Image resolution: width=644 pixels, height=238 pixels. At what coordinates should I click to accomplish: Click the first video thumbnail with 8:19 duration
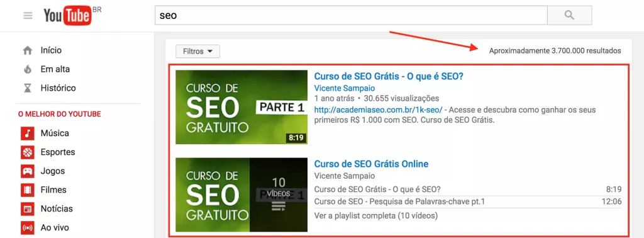pos(241,107)
